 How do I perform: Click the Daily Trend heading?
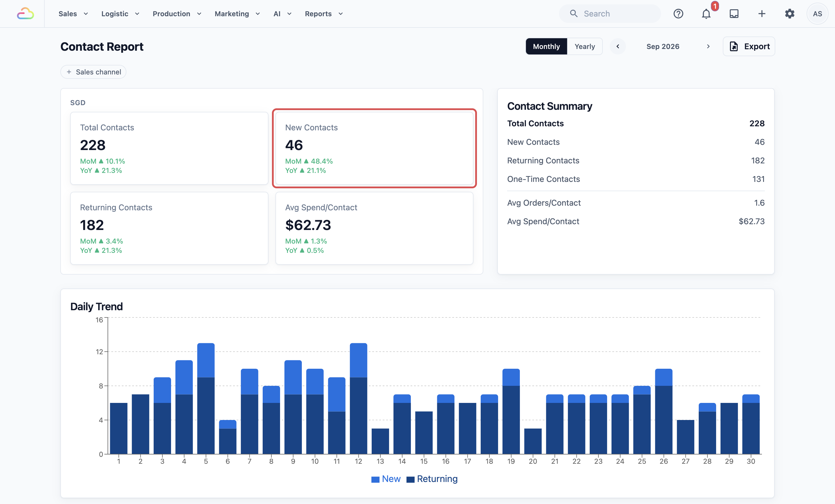coord(97,307)
